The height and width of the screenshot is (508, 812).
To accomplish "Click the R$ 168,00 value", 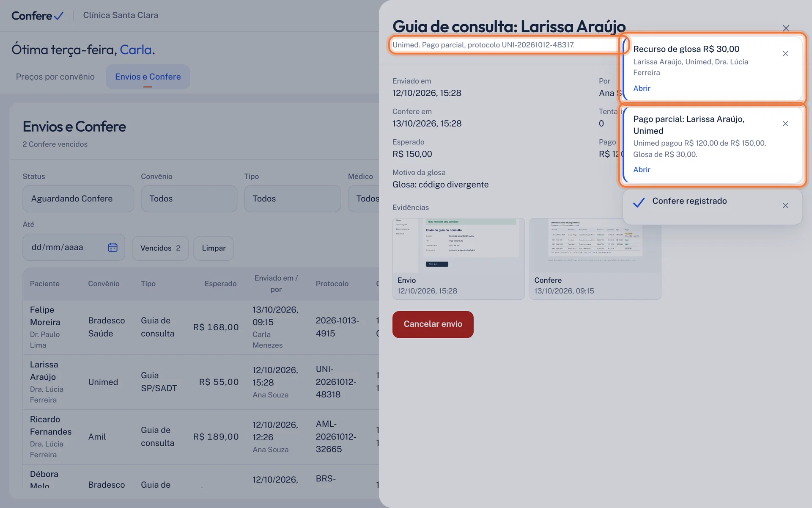I will 216,327.
